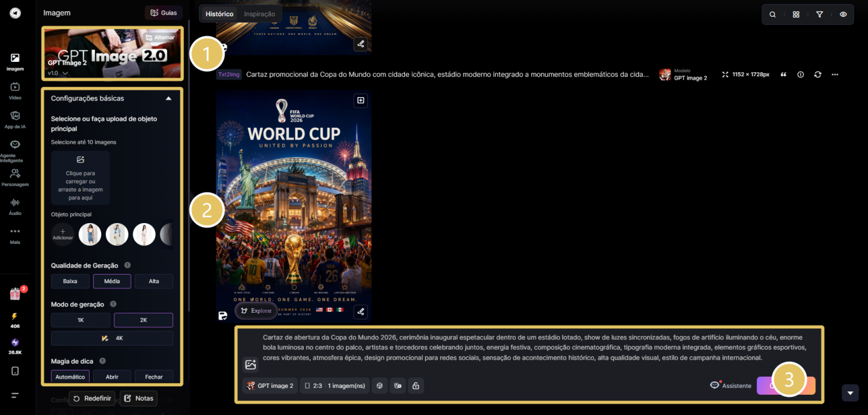Open the Áudio sidebar item
Screen dimensions: 868x415
pyautogui.click(x=15, y=206)
